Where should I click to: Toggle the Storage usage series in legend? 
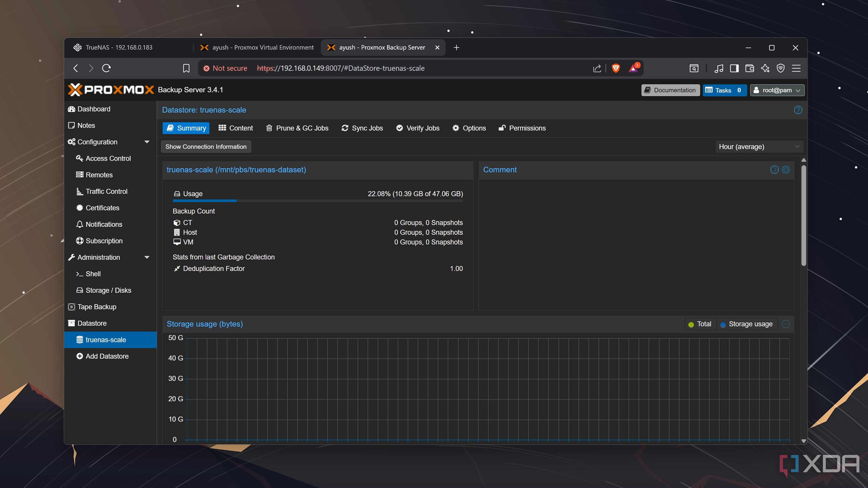pyautogui.click(x=747, y=324)
